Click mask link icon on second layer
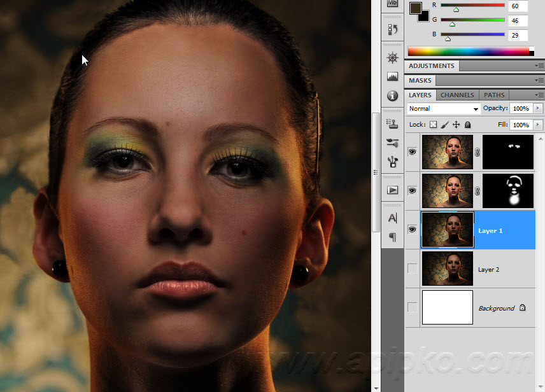 [x=478, y=191]
